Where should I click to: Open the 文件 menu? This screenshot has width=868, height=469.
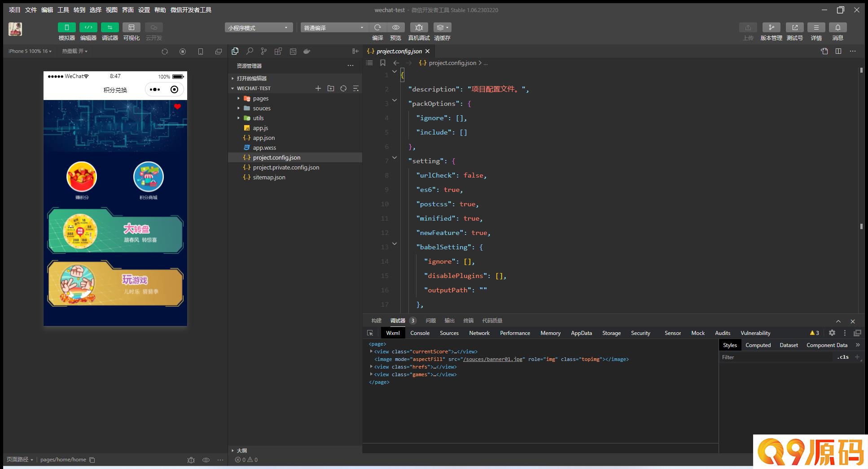click(x=31, y=10)
